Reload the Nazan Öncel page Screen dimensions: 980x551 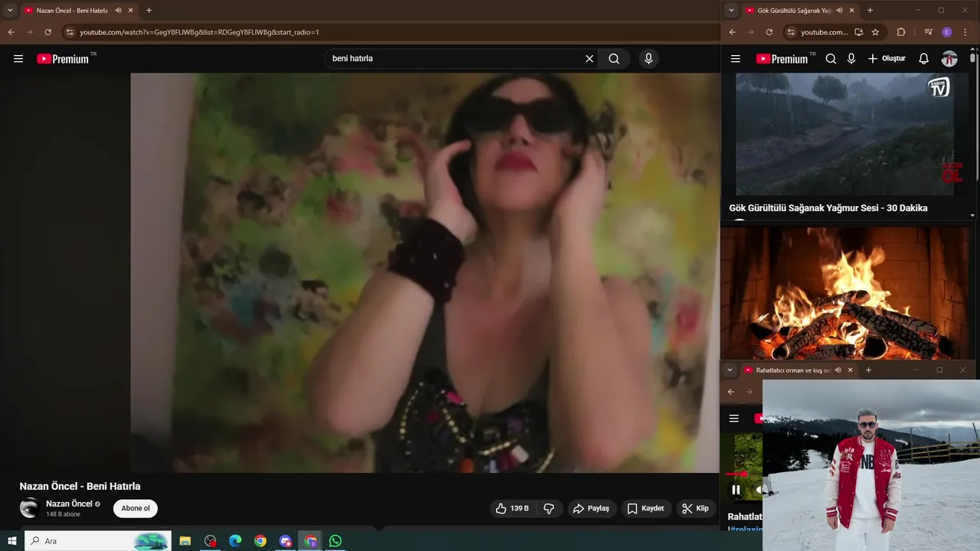[x=47, y=32]
